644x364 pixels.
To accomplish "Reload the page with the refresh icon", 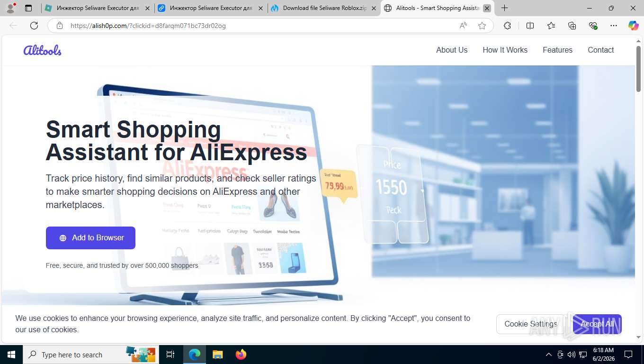I will (x=34, y=26).
